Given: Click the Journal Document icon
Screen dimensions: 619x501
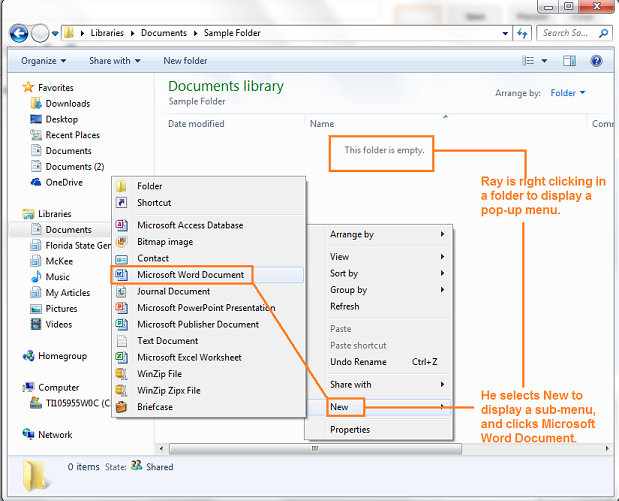Looking at the screenshot, I should pyautogui.click(x=121, y=291).
